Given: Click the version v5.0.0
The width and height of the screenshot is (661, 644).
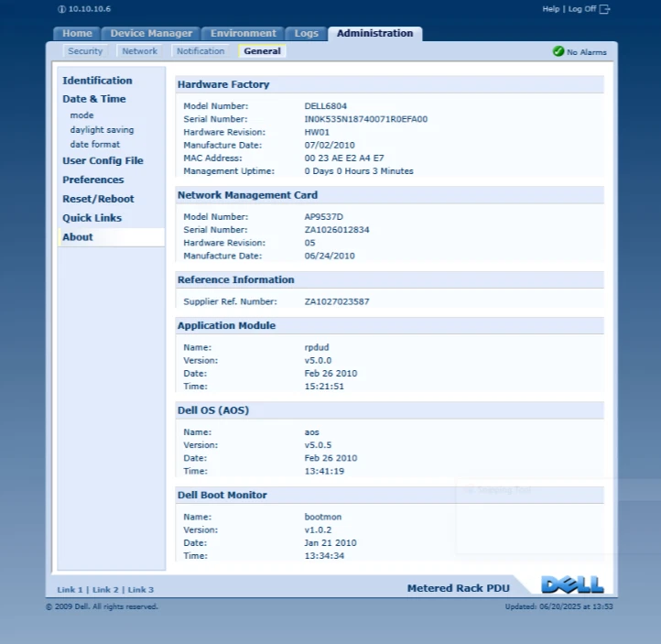Looking at the screenshot, I should click(318, 361).
